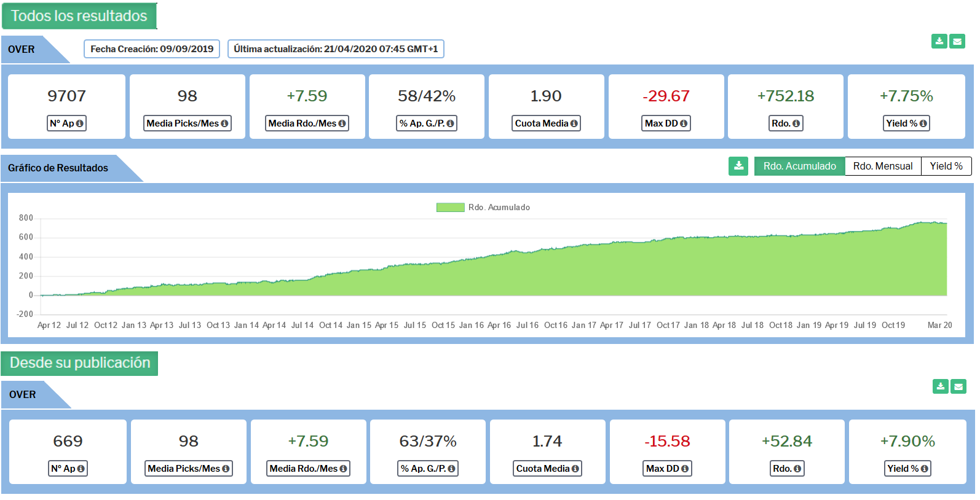Show info for top Yield % label
This screenshot has height=500, width=980.
click(923, 123)
